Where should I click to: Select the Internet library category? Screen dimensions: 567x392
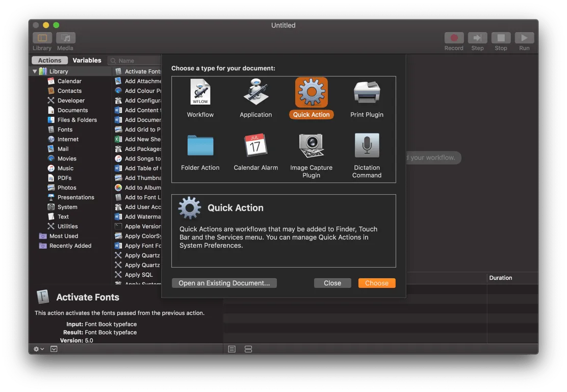coord(68,139)
